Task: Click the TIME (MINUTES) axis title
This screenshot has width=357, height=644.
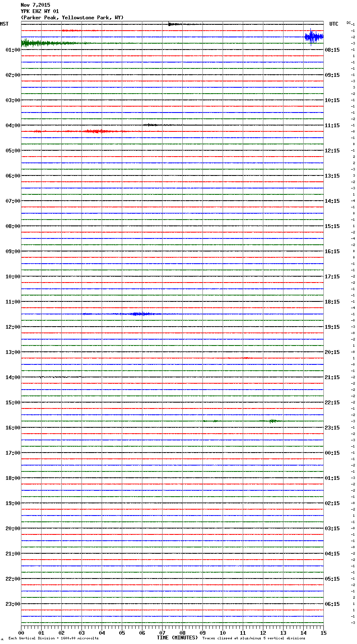Action: tap(177, 638)
